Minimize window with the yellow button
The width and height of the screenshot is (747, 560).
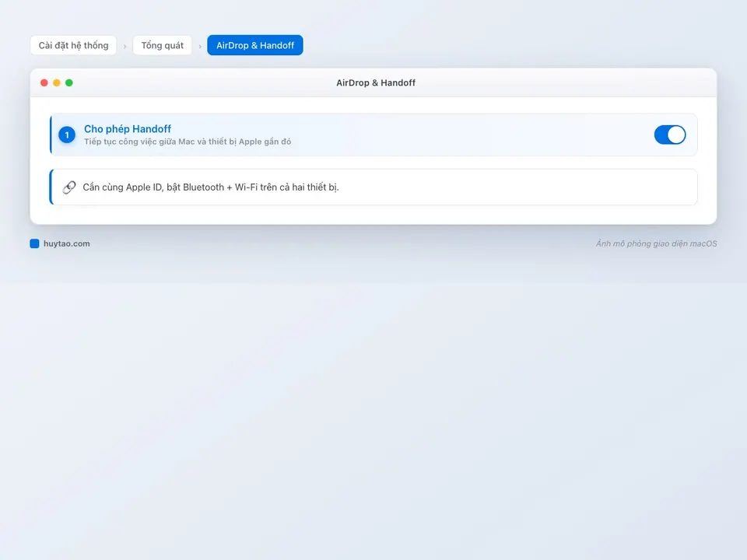[x=56, y=83]
